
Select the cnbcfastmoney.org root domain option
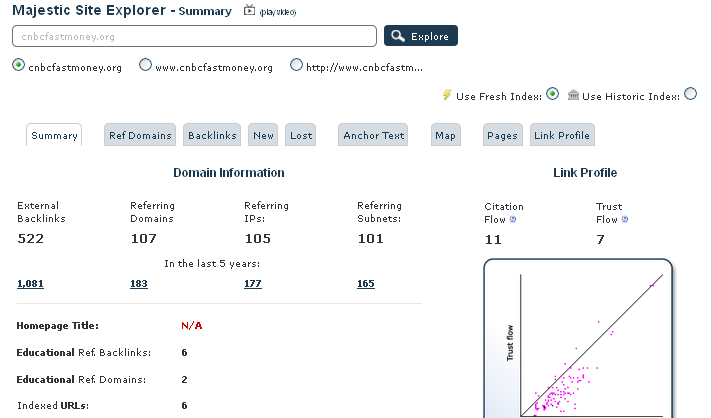18,66
